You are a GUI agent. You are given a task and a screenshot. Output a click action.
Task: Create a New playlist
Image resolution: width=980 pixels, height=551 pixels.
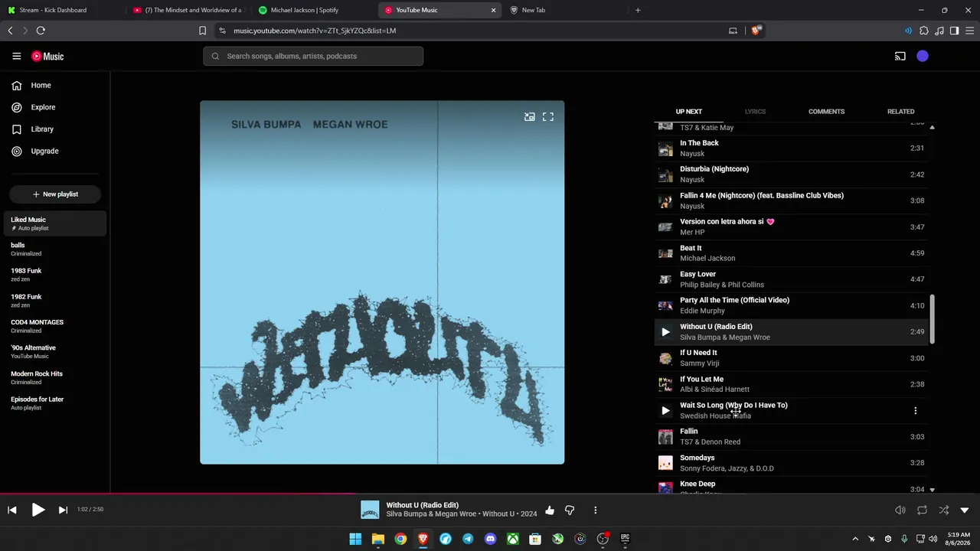[55, 194]
